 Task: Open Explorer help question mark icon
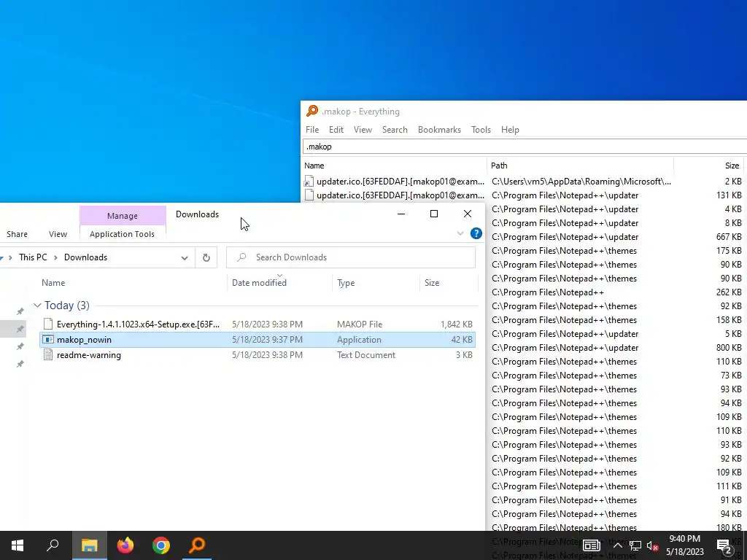[476, 233]
